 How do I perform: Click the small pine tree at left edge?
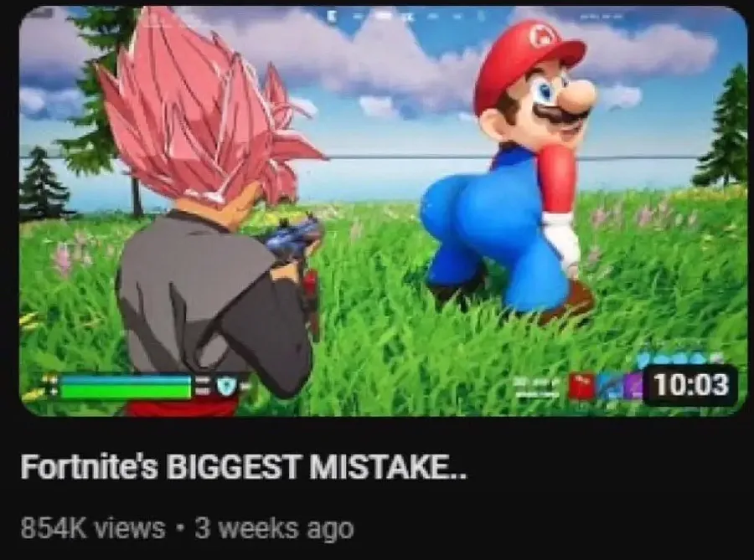(41, 183)
